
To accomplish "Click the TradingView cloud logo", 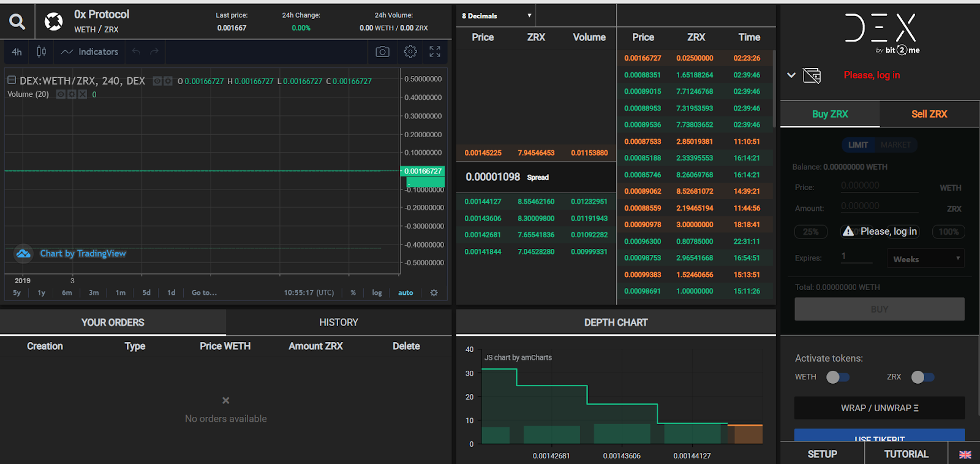I will click(x=23, y=254).
